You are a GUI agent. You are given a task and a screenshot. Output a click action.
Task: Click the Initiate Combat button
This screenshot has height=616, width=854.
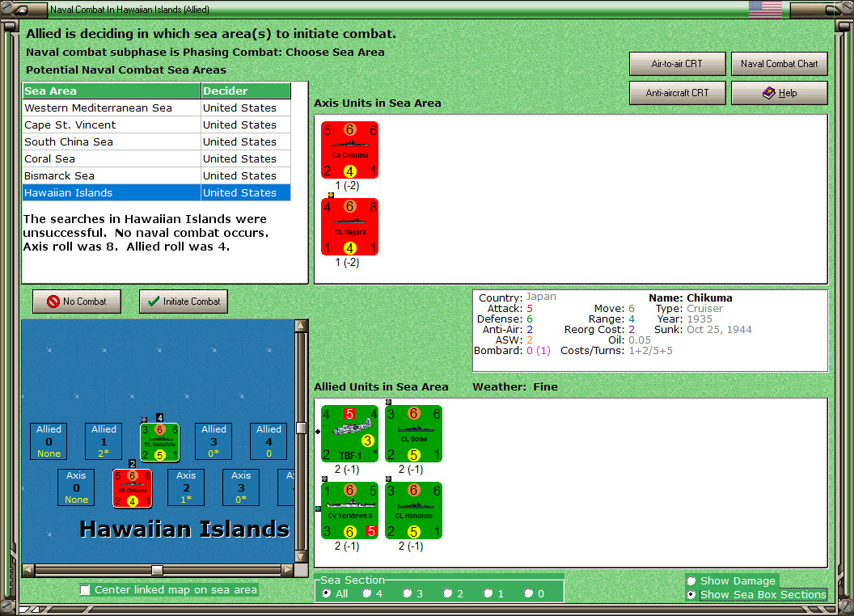(184, 302)
